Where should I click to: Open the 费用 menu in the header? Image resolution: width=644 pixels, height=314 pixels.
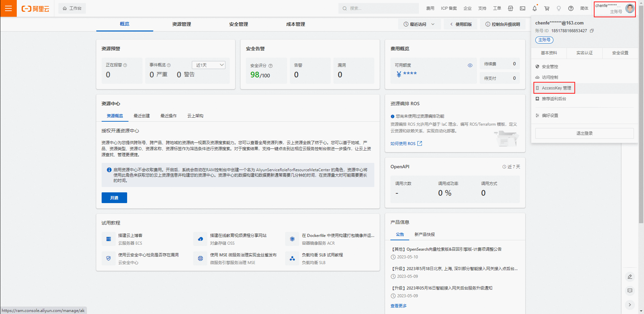click(x=430, y=8)
